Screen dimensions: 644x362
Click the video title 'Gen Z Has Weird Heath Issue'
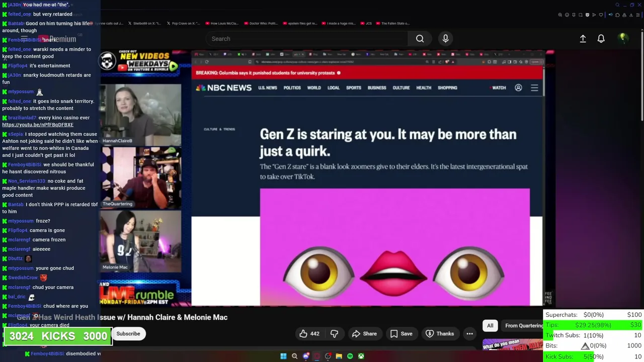(x=122, y=317)
